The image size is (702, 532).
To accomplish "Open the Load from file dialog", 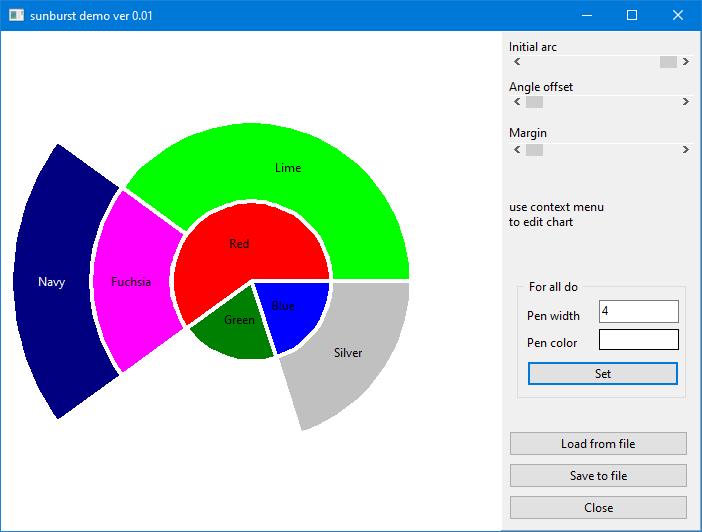I will (598, 443).
